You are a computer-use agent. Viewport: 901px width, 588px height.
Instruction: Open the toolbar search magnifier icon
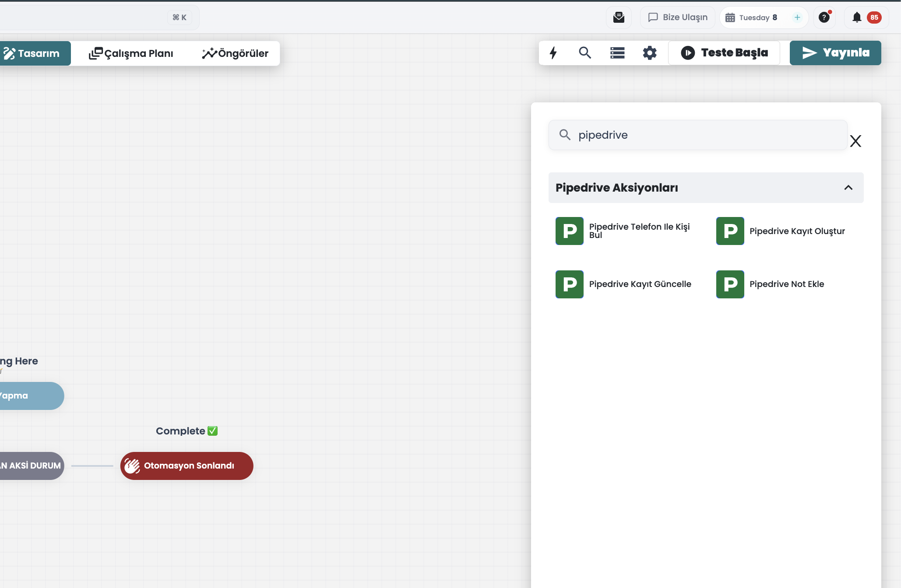(x=585, y=53)
